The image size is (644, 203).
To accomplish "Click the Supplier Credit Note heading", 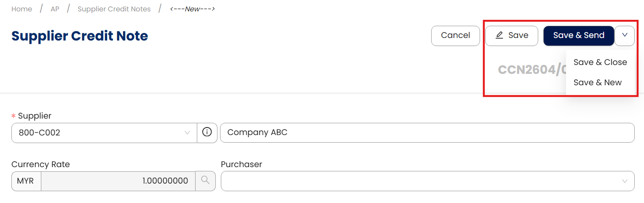I will click(80, 36).
